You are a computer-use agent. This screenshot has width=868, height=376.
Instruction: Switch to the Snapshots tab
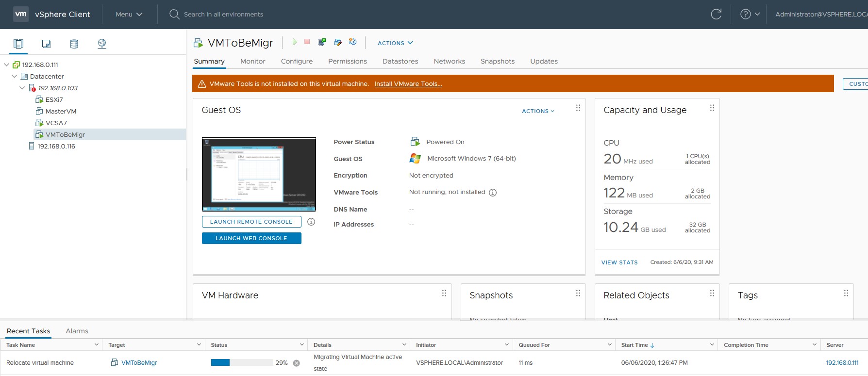pyautogui.click(x=498, y=61)
